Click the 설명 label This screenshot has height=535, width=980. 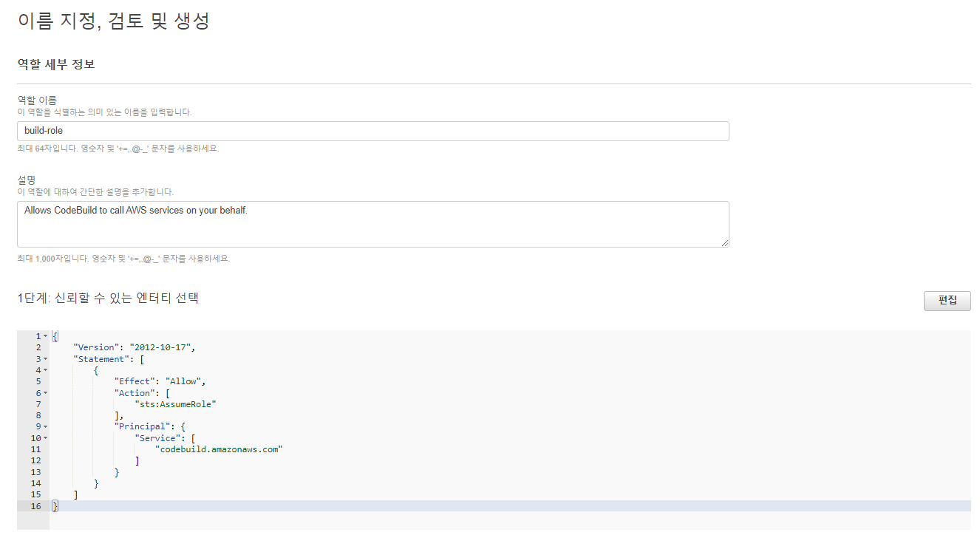pyautogui.click(x=27, y=180)
